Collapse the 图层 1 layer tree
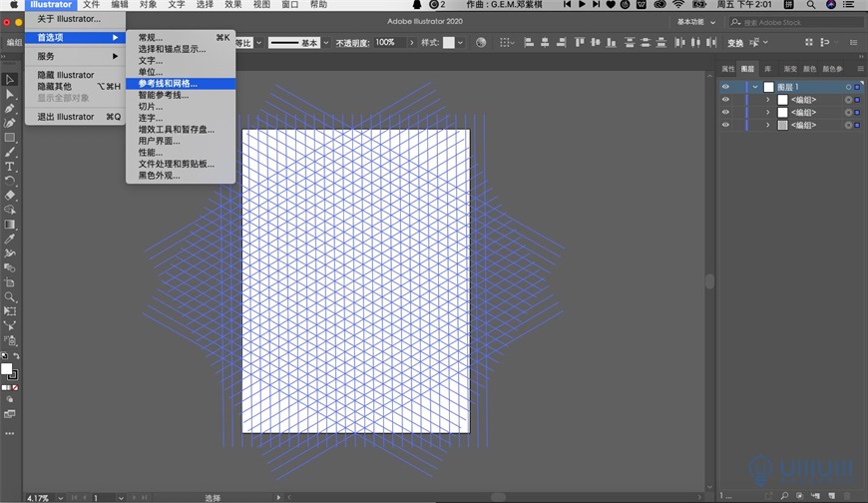 755,87
